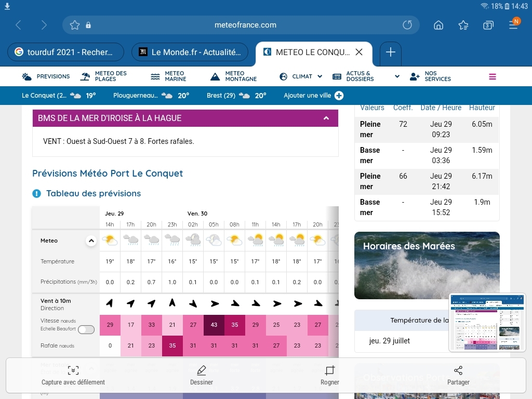
Task: Select Le Conquet 19° favorite city
Action: pyautogui.click(x=59, y=96)
